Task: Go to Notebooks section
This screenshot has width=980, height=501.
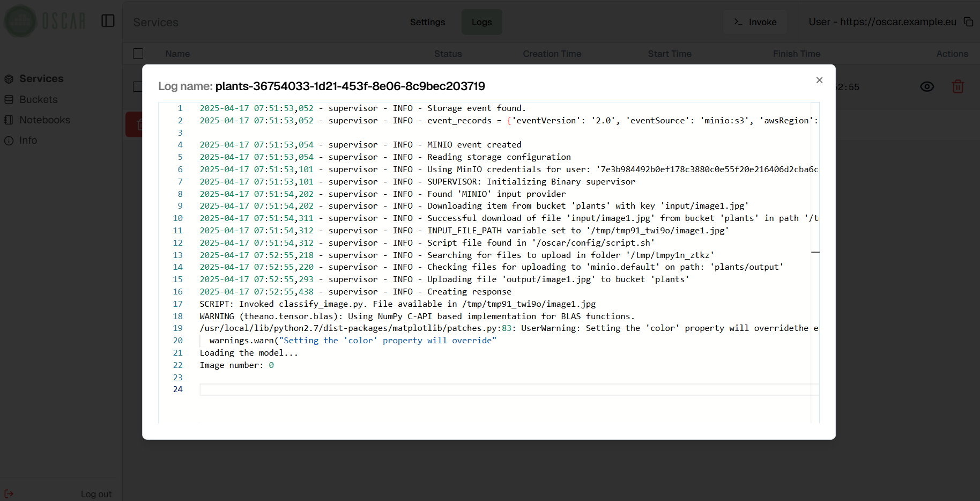Action: [44, 120]
